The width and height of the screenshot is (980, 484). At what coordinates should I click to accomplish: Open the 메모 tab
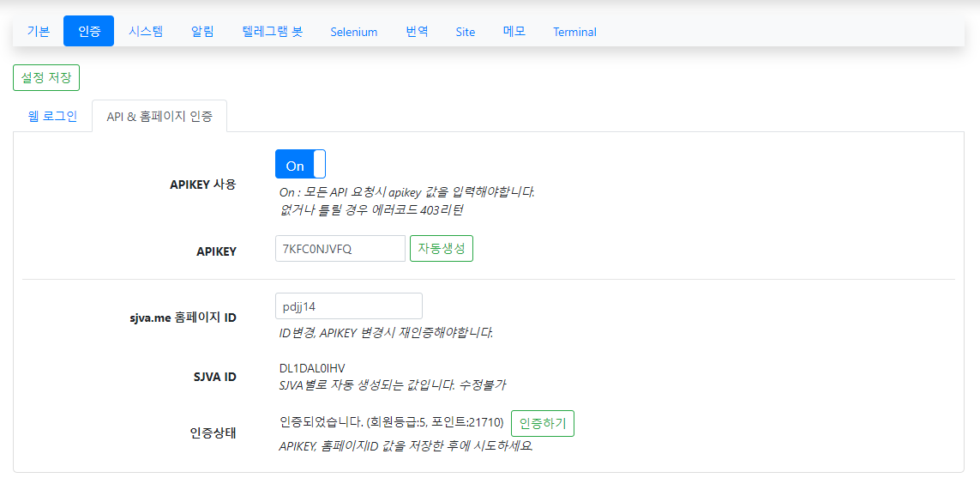[x=514, y=32]
